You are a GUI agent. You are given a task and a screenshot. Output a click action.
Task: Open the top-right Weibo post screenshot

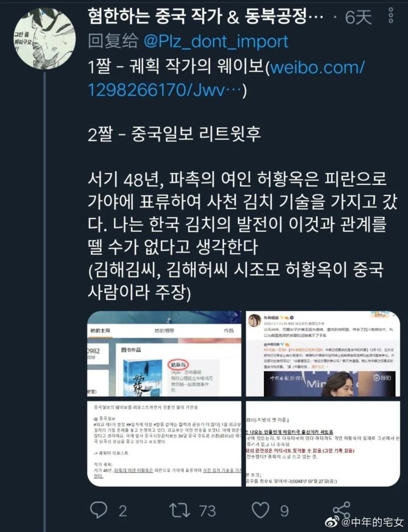(323, 354)
